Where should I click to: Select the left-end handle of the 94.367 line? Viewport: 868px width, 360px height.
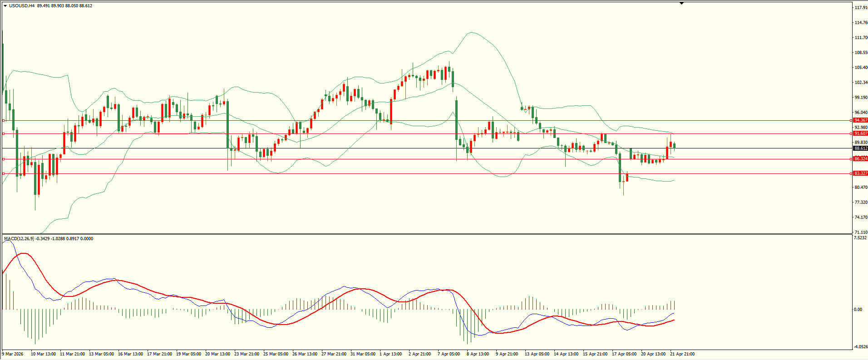[4, 120]
